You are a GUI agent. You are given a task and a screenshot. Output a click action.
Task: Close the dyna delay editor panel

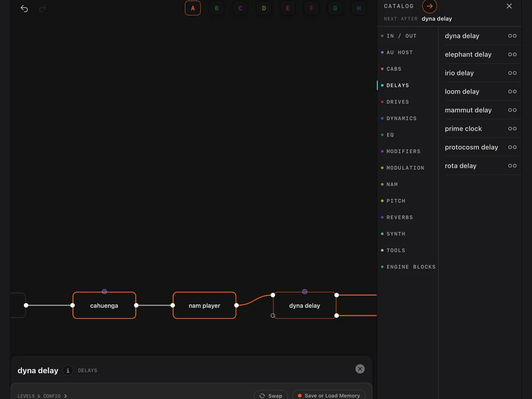point(360,369)
